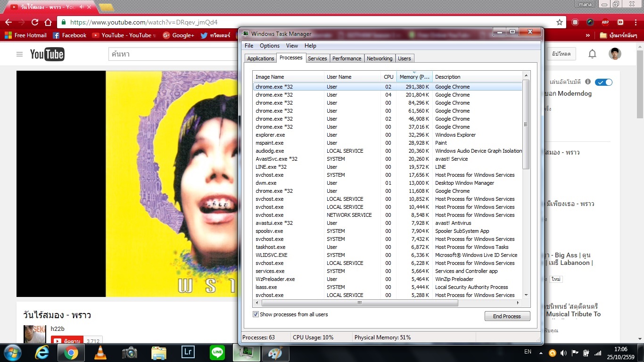Open Internet Explorer from the taskbar

tap(42, 353)
